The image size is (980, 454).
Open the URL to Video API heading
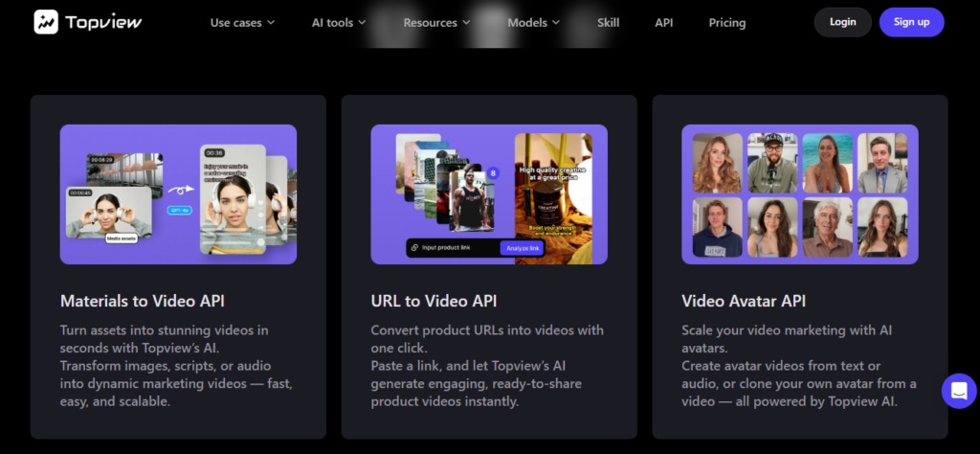coord(434,301)
